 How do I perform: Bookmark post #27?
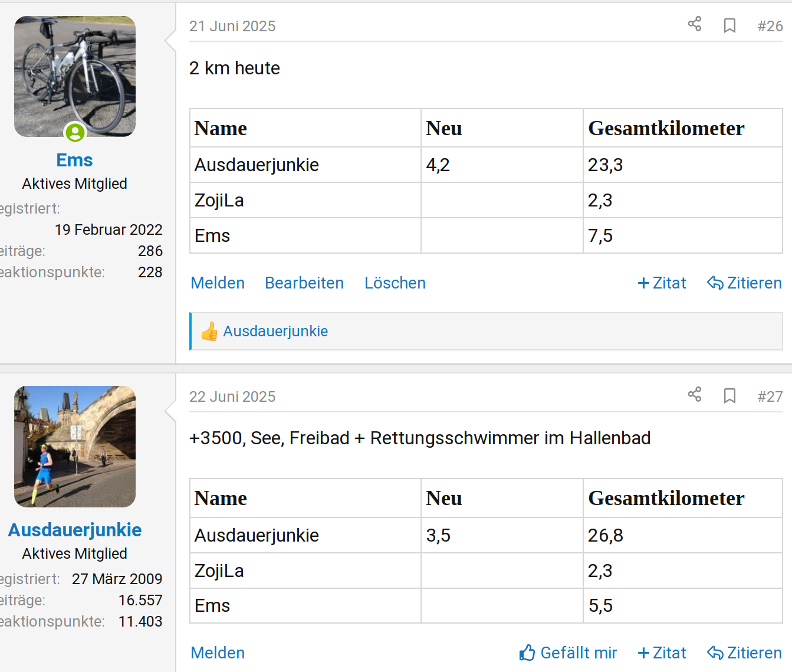coord(729,396)
